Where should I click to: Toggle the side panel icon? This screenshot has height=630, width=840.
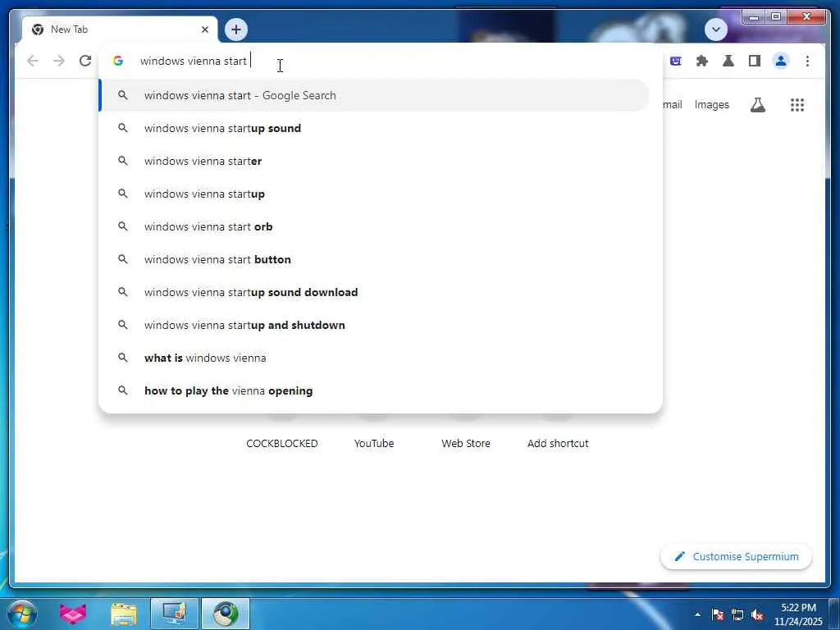(755, 61)
